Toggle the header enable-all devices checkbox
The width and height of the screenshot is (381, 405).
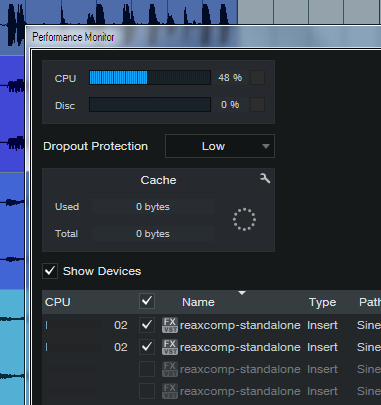(x=147, y=301)
